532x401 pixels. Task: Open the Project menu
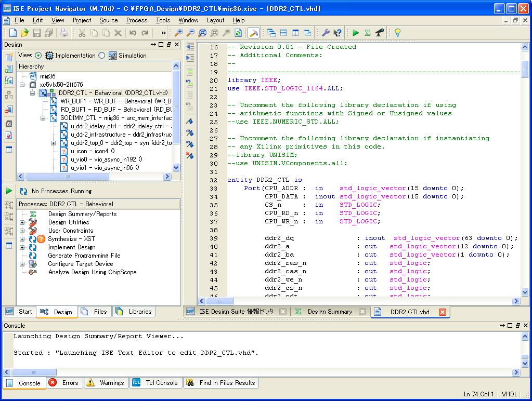click(x=82, y=20)
